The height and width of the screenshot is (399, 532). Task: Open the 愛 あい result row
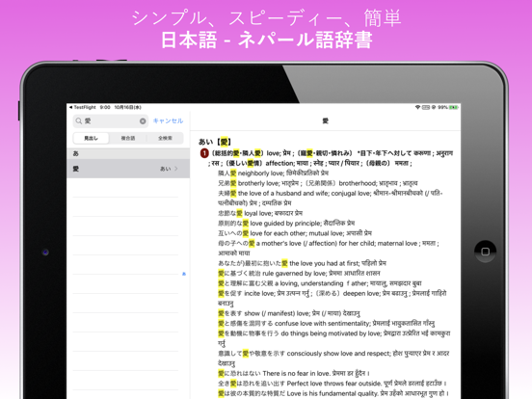point(128,169)
